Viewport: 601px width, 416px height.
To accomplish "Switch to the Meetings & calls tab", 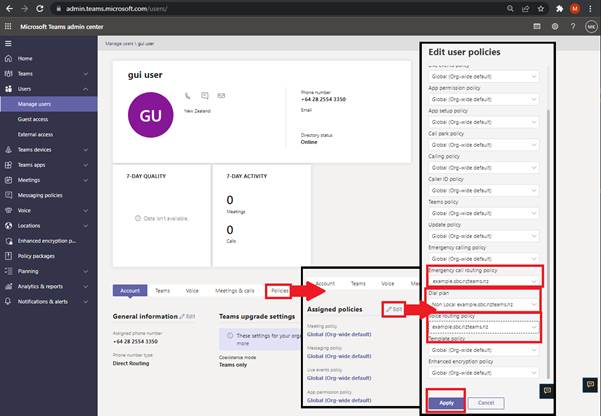I will pyautogui.click(x=237, y=290).
